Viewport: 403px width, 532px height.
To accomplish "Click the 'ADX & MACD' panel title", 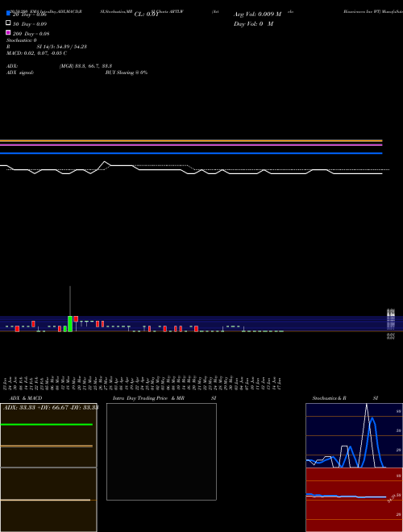I will coord(26,398).
